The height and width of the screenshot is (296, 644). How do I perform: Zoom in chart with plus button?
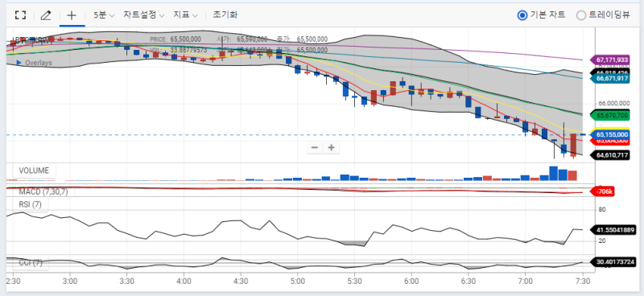tap(331, 148)
